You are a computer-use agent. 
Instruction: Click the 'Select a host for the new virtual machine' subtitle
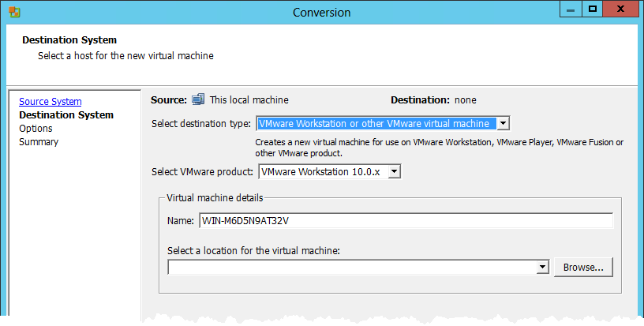125,56
